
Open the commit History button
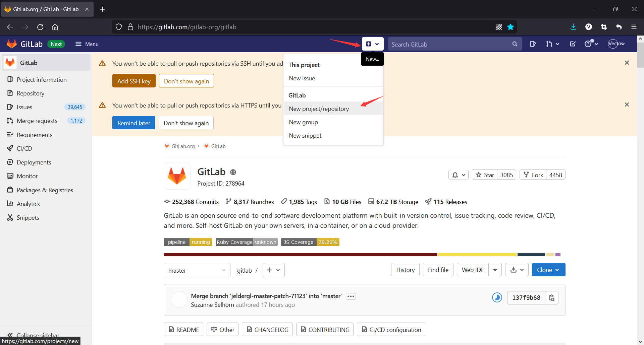coord(405,270)
